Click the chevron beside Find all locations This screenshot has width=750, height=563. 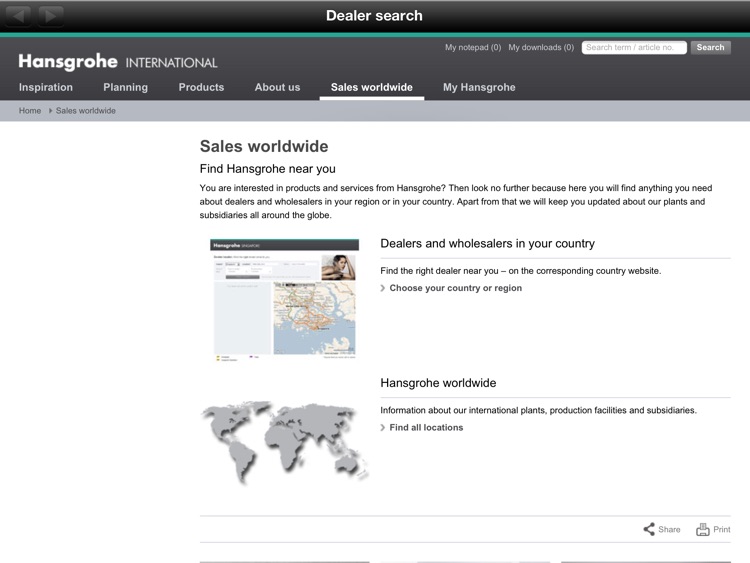coord(383,428)
